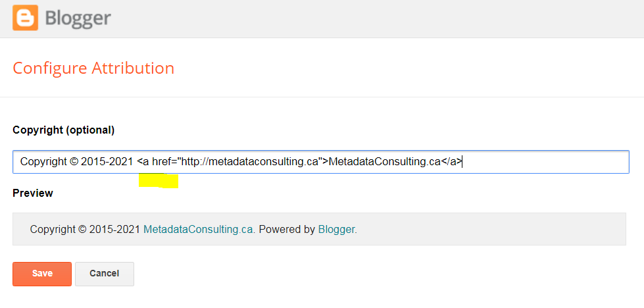Save the attribution settings
Screen dimensions: 644x308
tap(42, 274)
